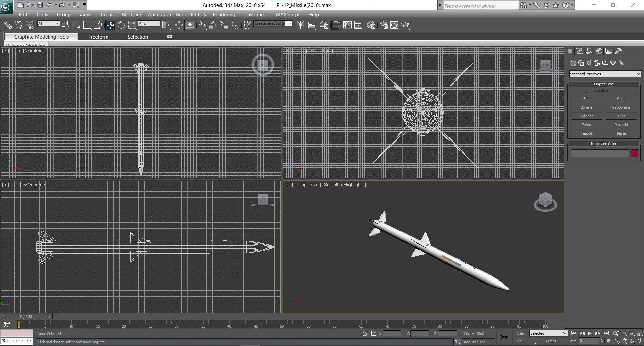The image size is (644, 346).
Task: Open the Rendered Frame Window
Action: pos(394,25)
